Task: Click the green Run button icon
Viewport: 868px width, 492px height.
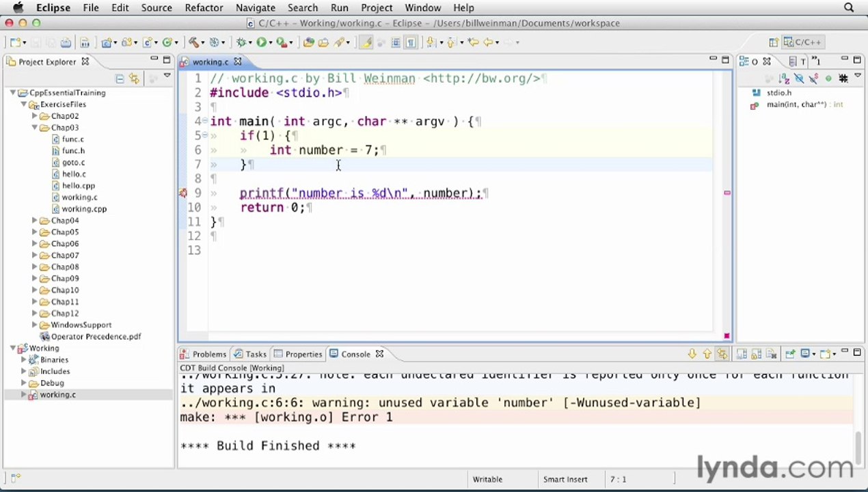Action: 261,42
